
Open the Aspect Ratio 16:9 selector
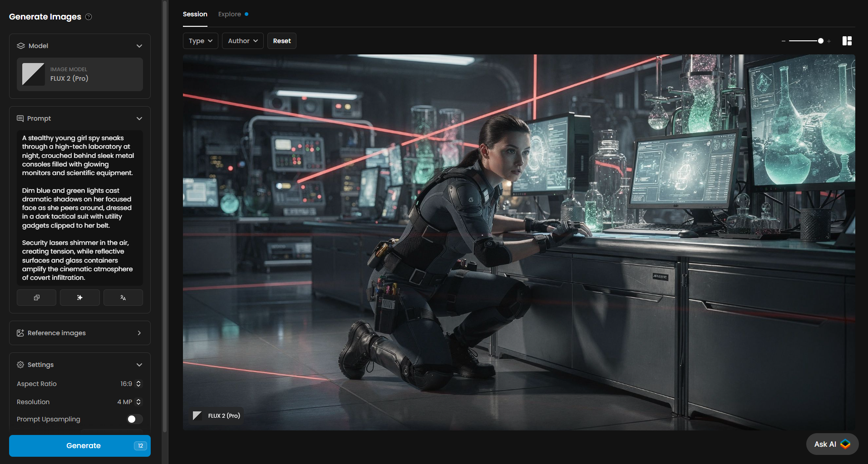tap(131, 384)
